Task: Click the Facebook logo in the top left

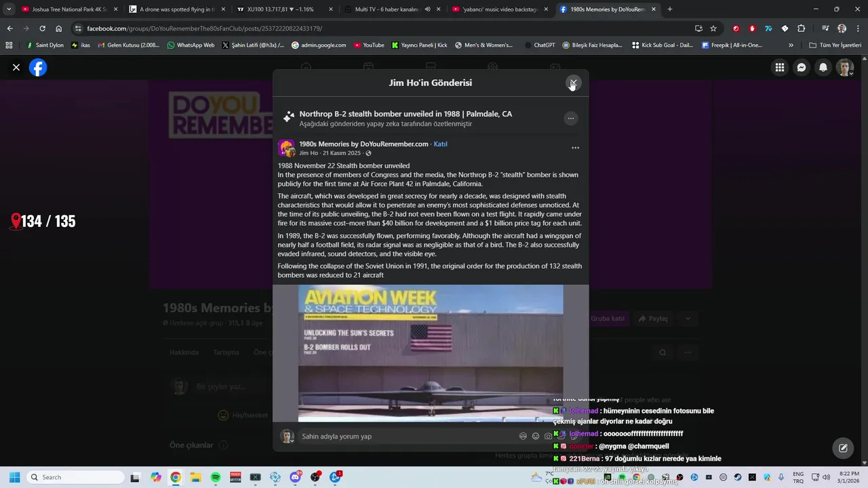Action: (38, 68)
